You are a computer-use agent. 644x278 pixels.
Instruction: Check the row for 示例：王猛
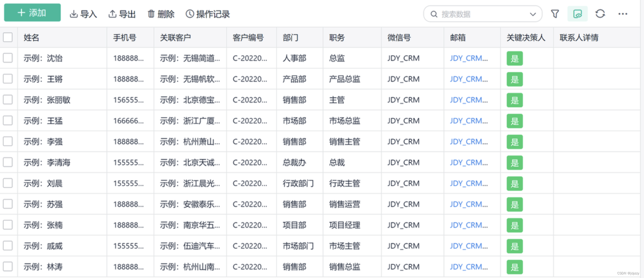point(8,120)
